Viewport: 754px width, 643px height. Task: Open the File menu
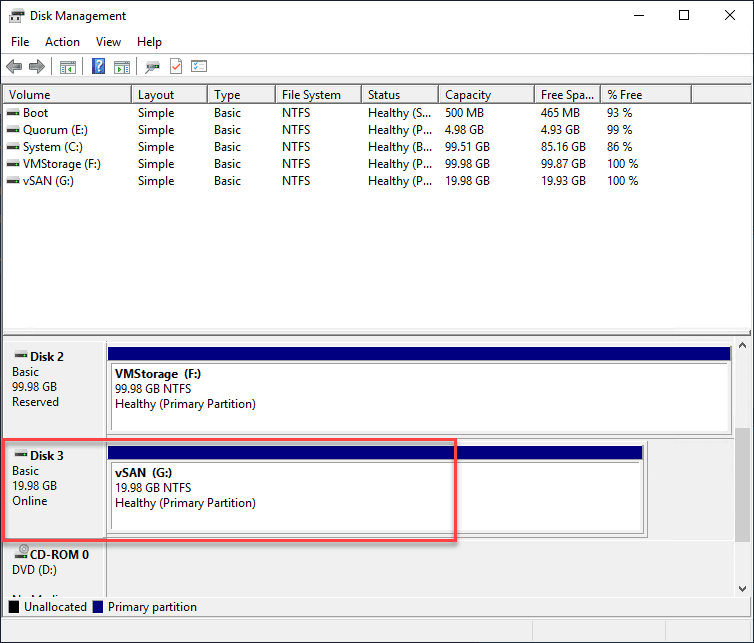click(x=20, y=42)
